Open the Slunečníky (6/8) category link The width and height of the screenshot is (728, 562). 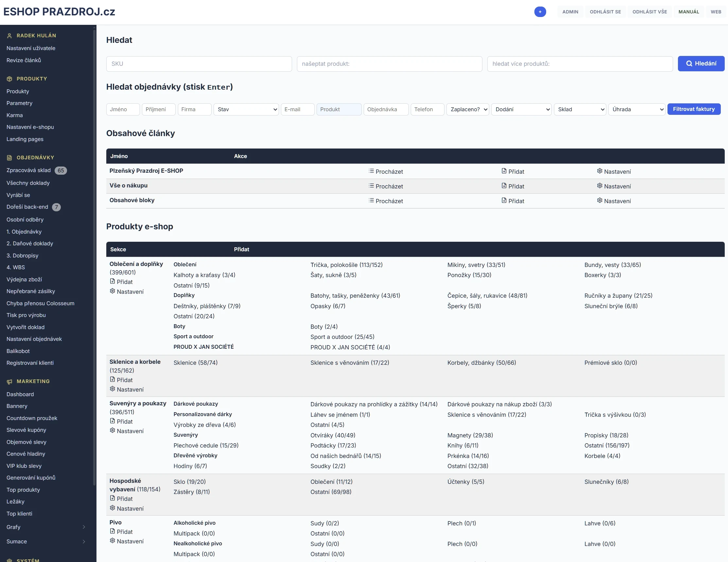click(606, 482)
